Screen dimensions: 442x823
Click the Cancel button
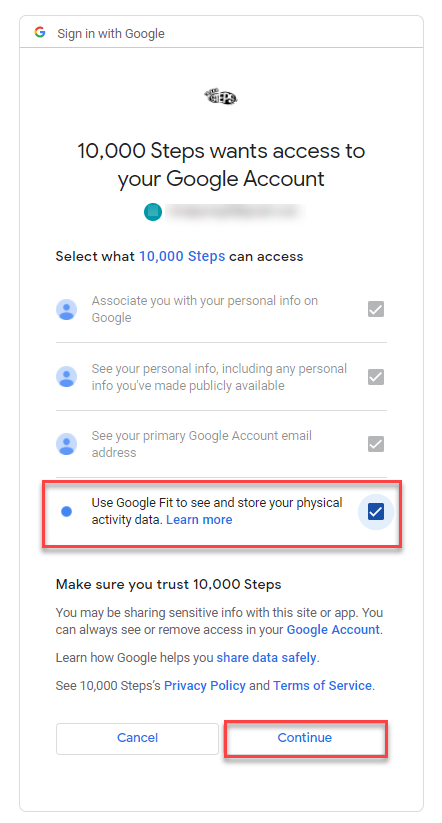138,738
